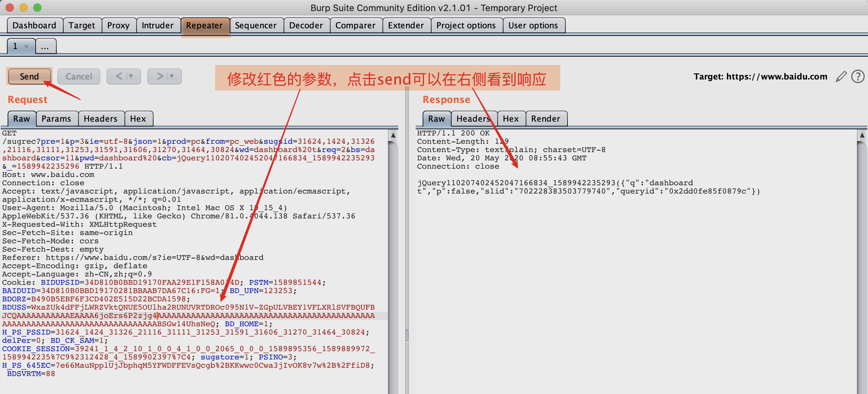Click the pencil icon to edit target
Image resolution: width=868 pixels, height=394 pixels.
click(841, 76)
